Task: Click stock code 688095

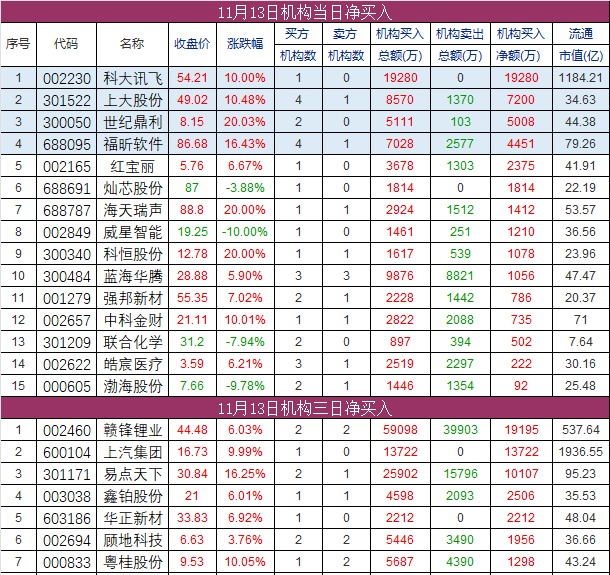Action: click(x=67, y=145)
